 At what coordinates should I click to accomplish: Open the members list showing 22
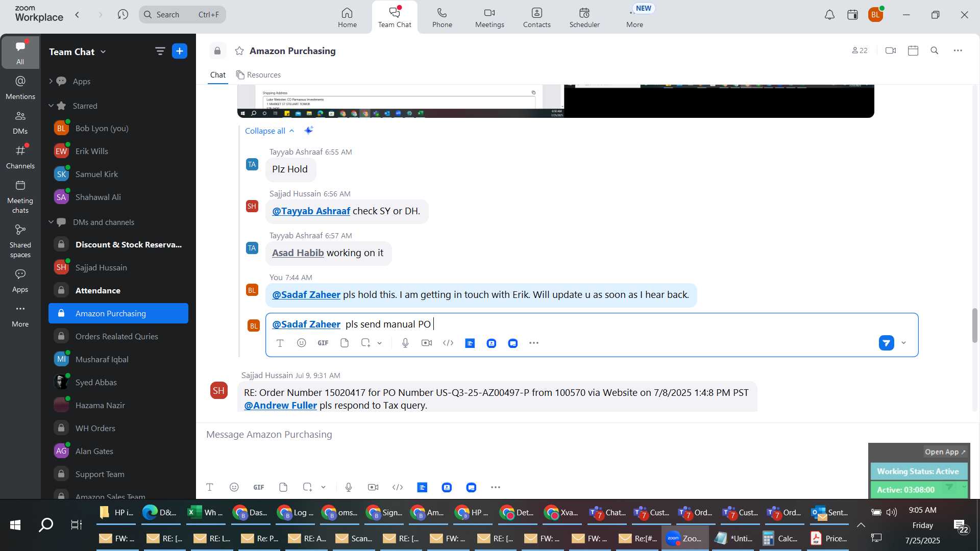click(x=860, y=51)
